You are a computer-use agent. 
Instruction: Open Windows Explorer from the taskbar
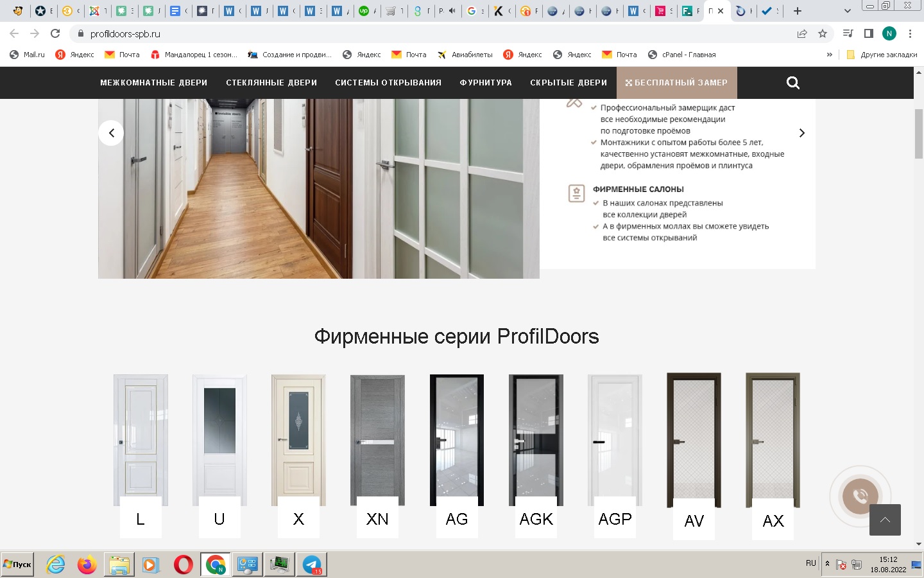pos(119,565)
